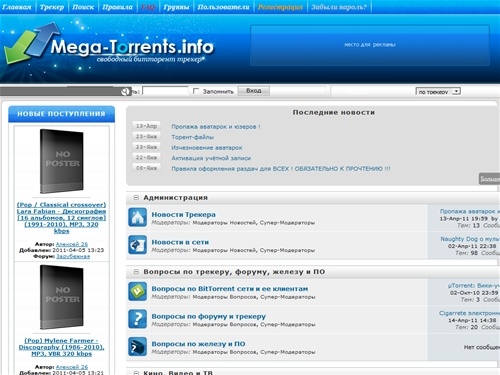The width and height of the screenshot is (500, 375).
Task: Click the Вопросы по железу и ПО icon
Action: click(x=137, y=347)
